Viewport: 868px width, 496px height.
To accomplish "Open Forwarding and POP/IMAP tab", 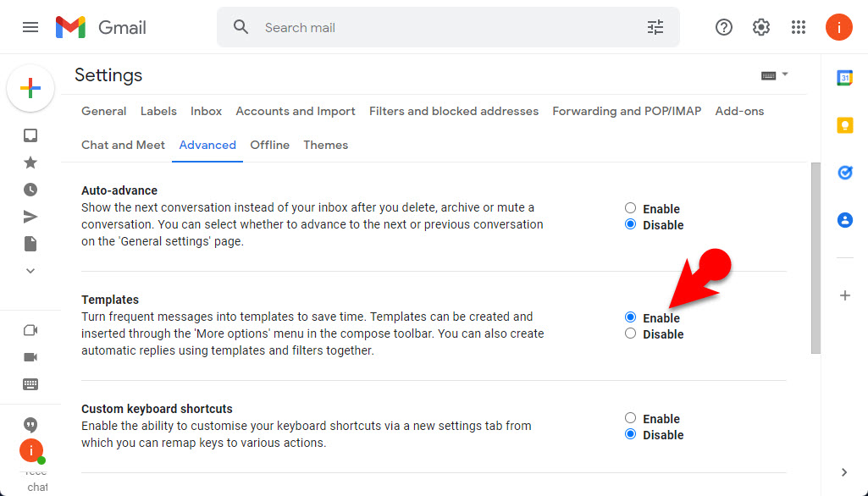I will [x=627, y=111].
